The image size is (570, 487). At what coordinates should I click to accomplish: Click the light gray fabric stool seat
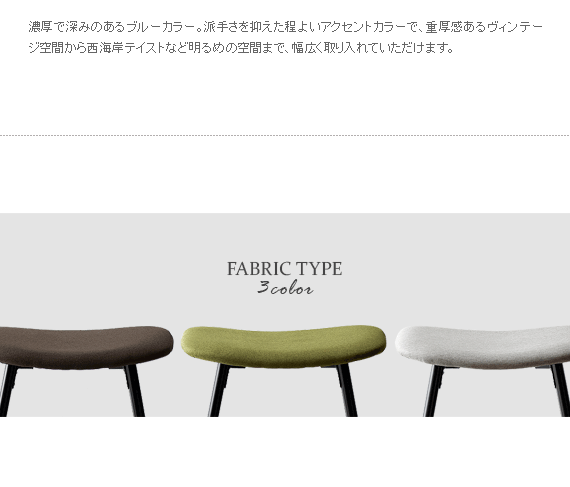coord(483,347)
